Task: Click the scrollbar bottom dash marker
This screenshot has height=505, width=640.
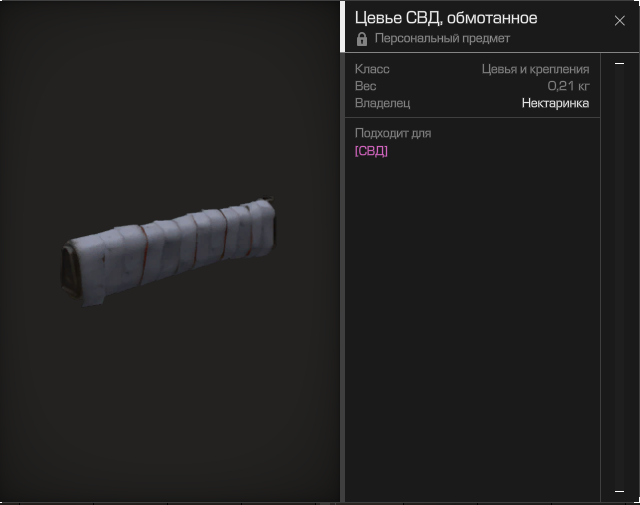Action: (619, 491)
